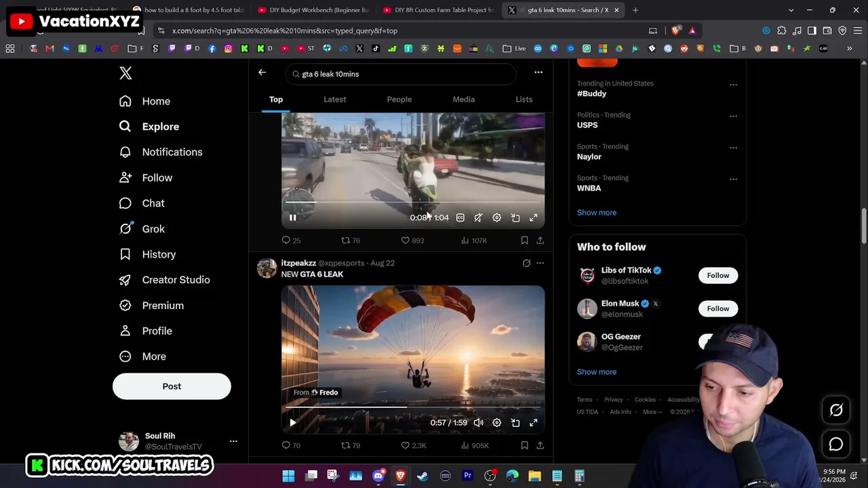Enter fullscreen on the first video

(534, 218)
